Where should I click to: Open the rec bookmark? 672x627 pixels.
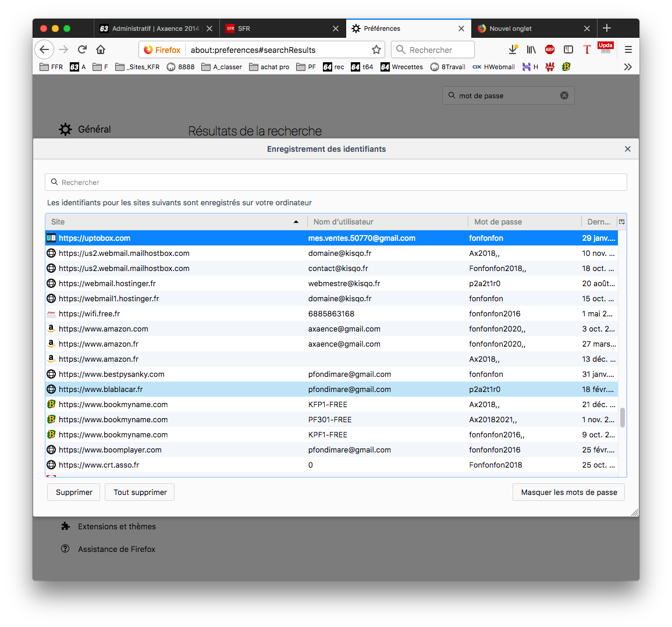[x=334, y=67]
